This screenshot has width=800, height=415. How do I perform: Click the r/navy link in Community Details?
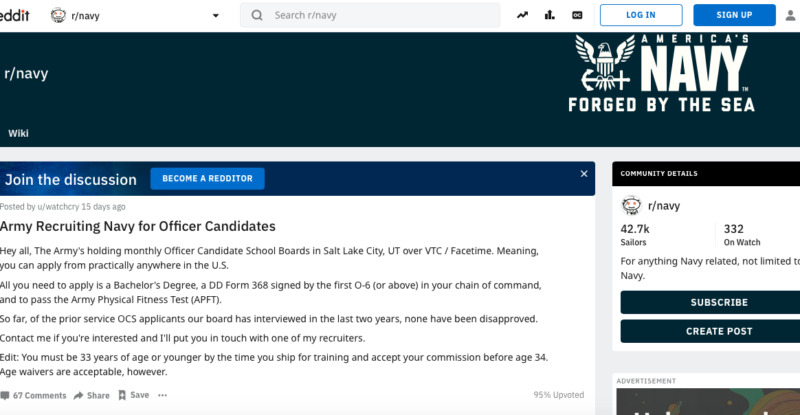663,205
